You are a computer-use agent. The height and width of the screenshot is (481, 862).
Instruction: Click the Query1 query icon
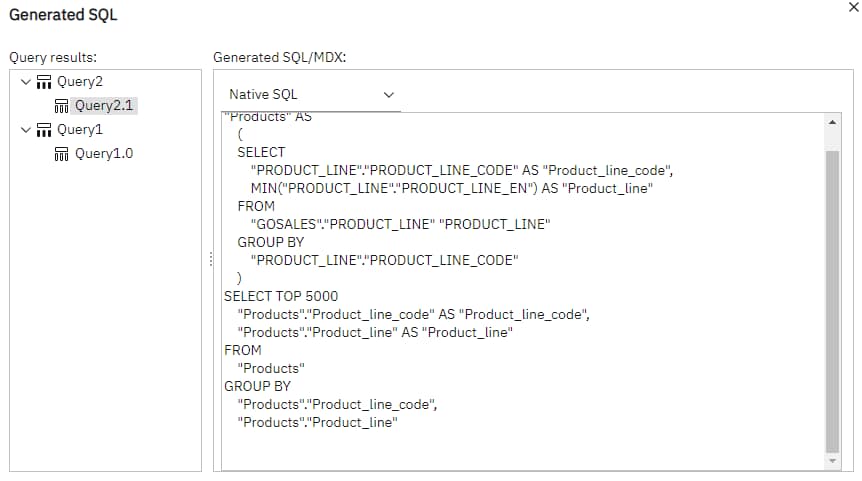click(43, 130)
